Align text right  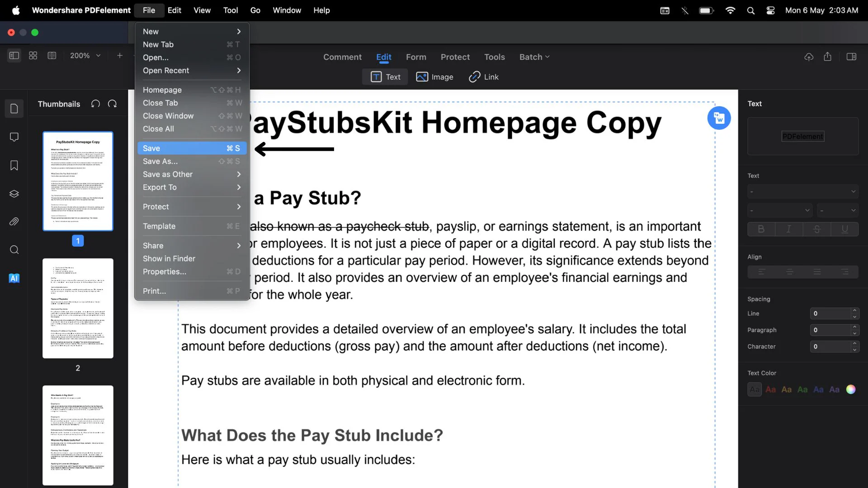click(x=844, y=272)
